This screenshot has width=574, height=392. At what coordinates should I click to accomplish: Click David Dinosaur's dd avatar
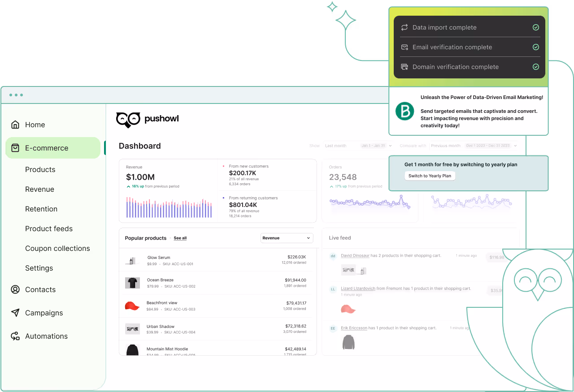(333, 256)
